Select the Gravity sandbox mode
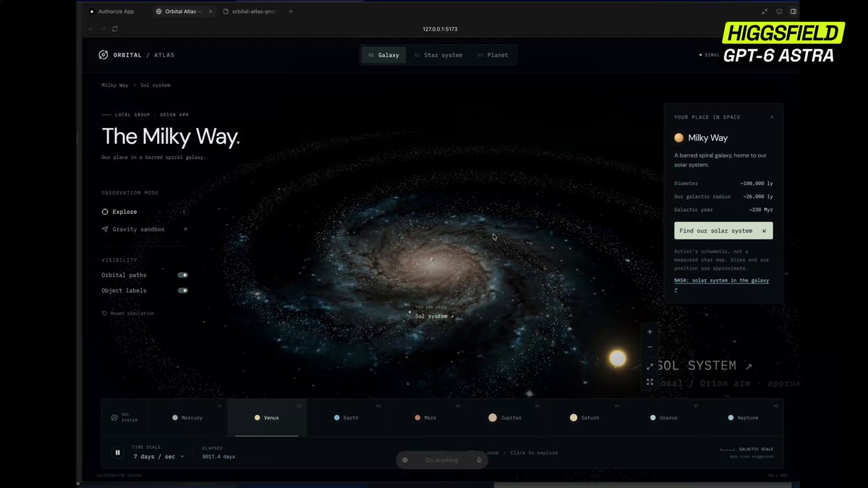 (145, 229)
